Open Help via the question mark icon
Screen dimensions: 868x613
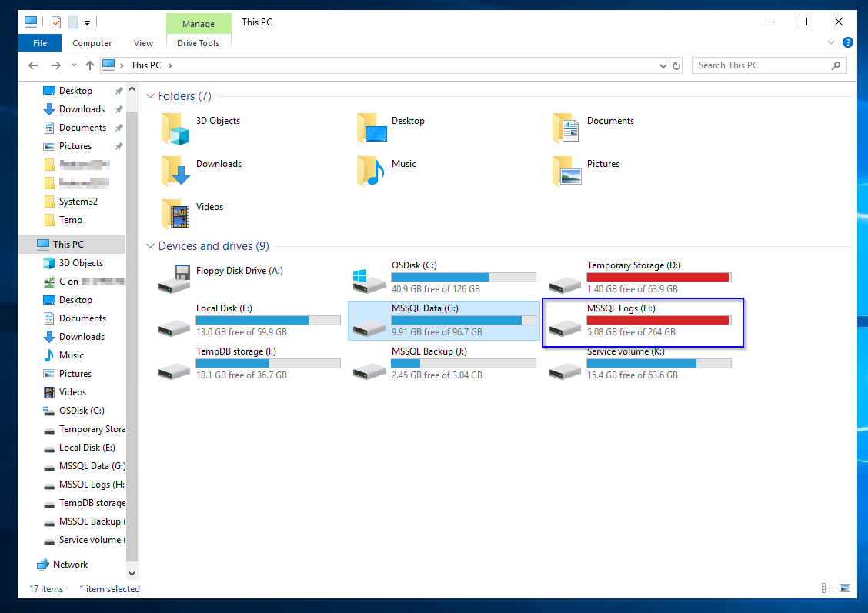point(847,42)
